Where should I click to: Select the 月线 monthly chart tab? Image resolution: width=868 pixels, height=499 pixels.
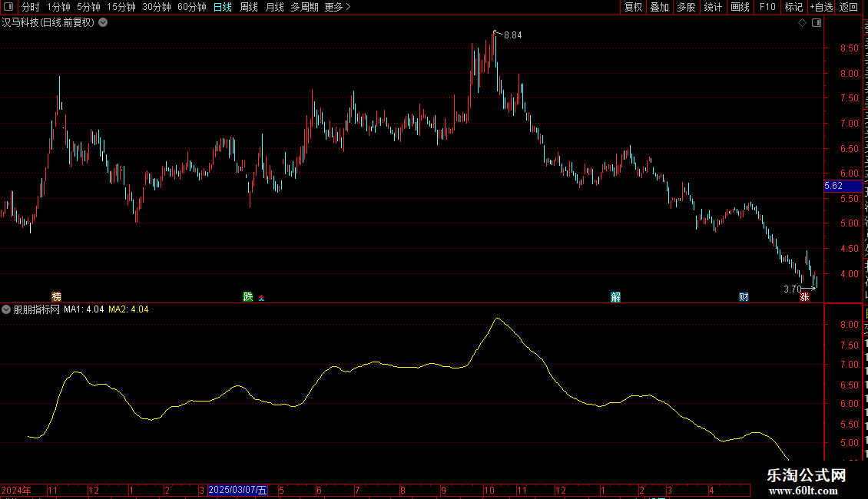(x=274, y=7)
